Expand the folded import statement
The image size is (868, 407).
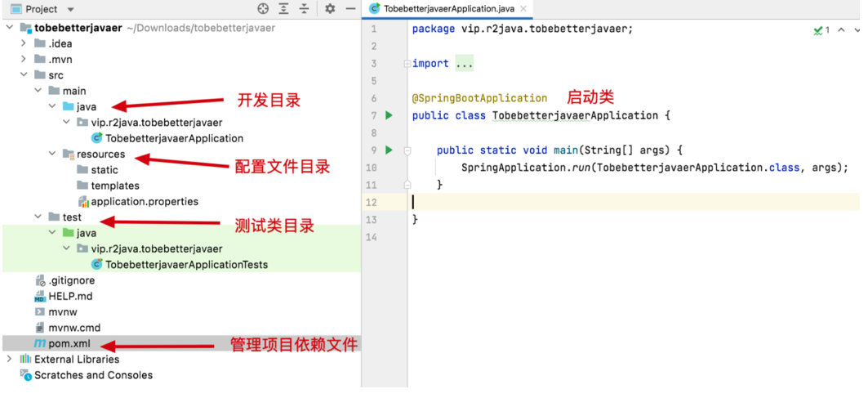(x=464, y=64)
